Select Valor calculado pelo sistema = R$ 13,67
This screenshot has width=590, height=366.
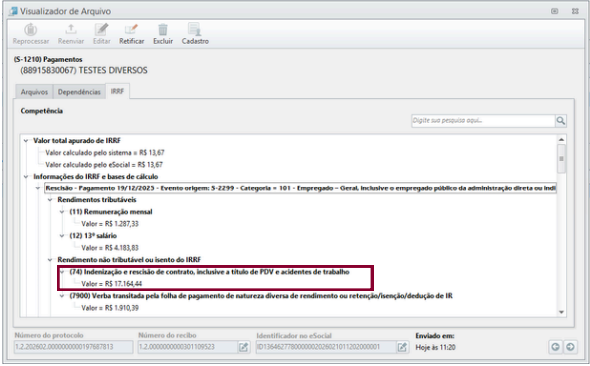pos(105,153)
